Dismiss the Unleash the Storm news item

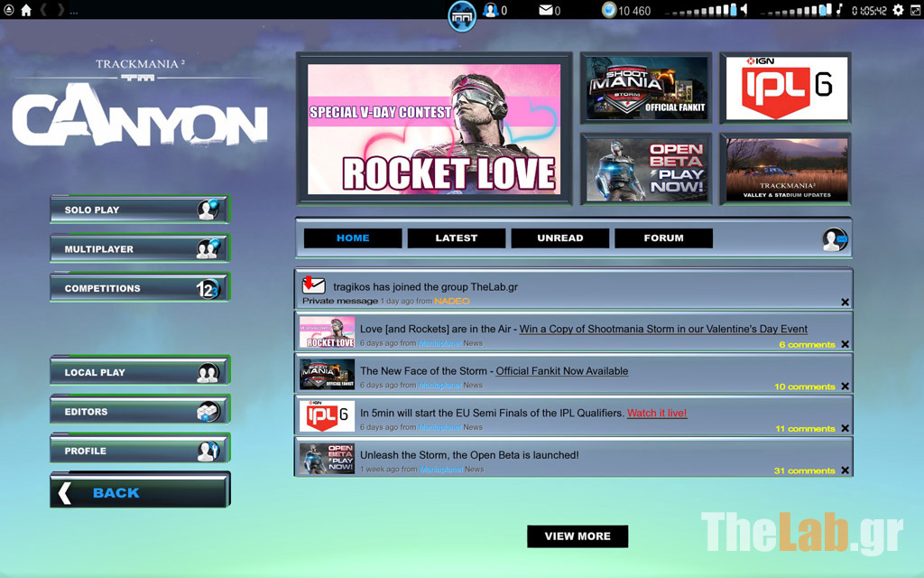[845, 471]
